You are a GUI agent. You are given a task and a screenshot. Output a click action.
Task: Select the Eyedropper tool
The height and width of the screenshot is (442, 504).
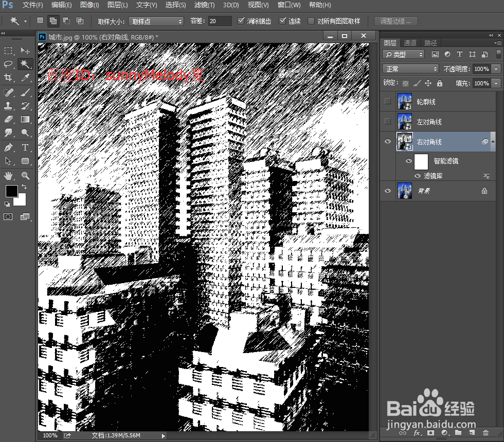pyautogui.click(x=25, y=78)
